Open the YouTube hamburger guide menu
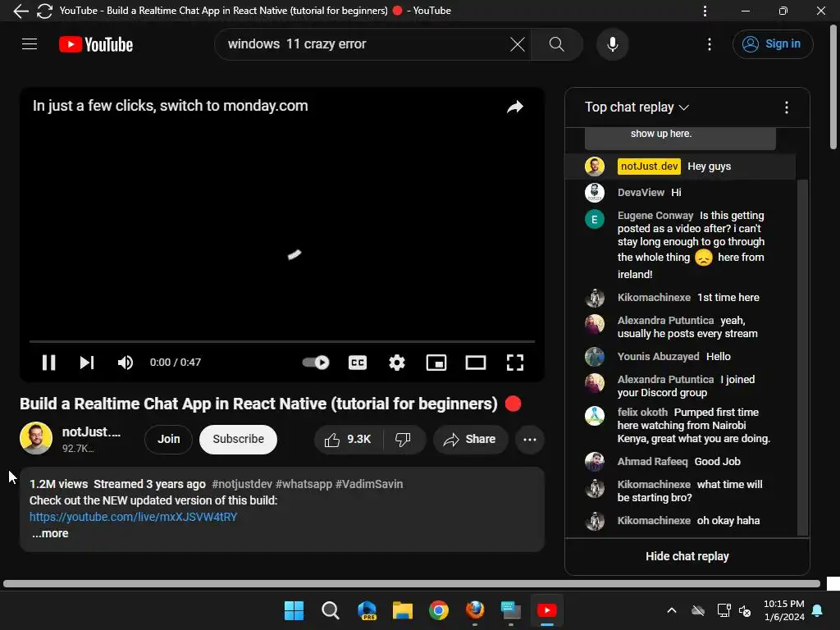Viewport: 840px width, 630px height. (30, 44)
